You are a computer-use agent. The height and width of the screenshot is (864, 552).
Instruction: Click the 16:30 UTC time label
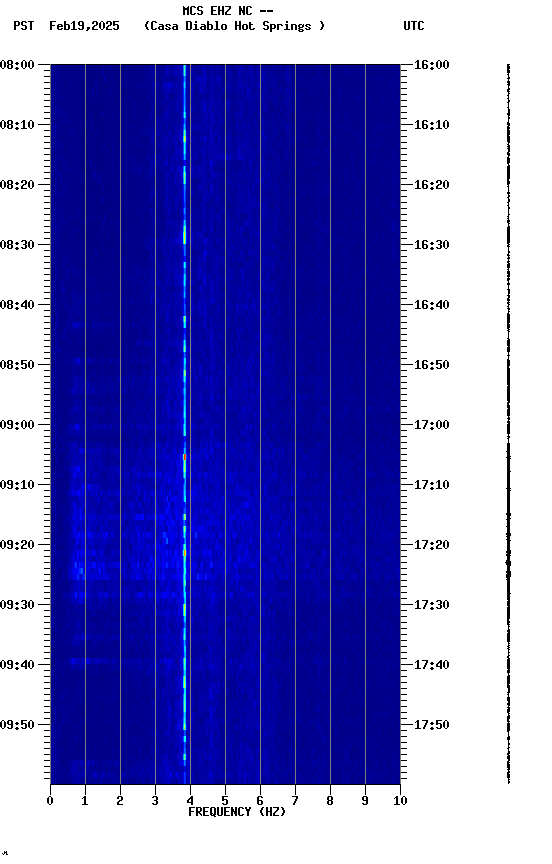[432, 245]
